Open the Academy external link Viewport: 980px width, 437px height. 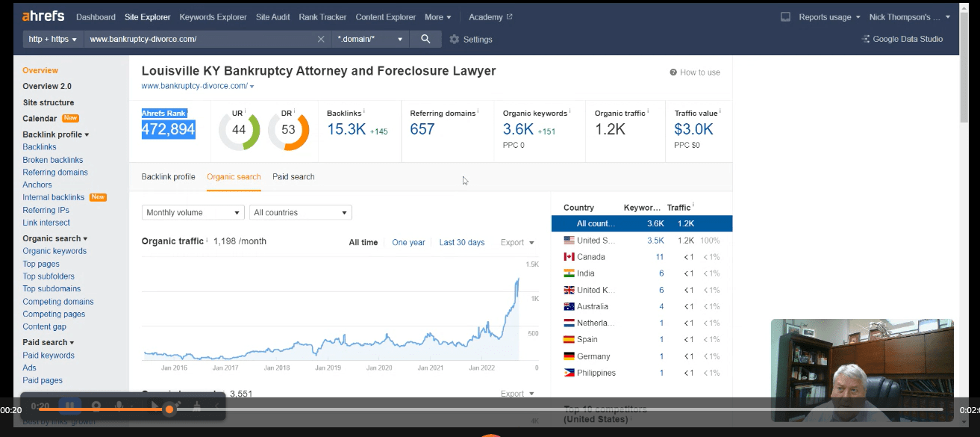click(490, 17)
